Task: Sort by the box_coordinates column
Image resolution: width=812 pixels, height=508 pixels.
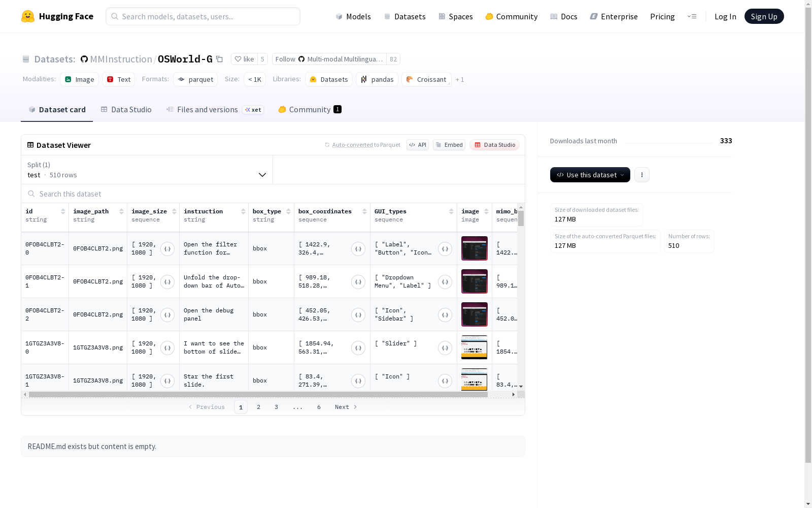Action: point(364,211)
